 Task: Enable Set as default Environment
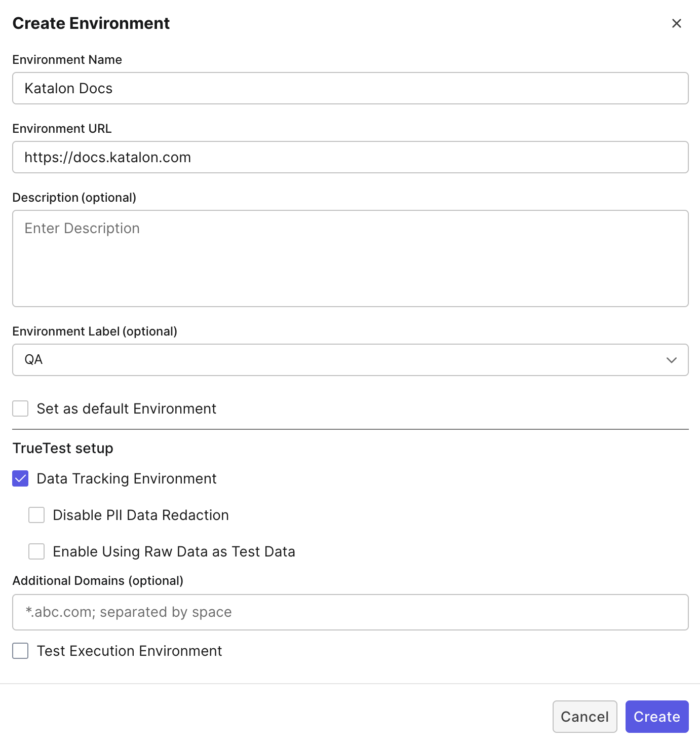pyautogui.click(x=20, y=408)
